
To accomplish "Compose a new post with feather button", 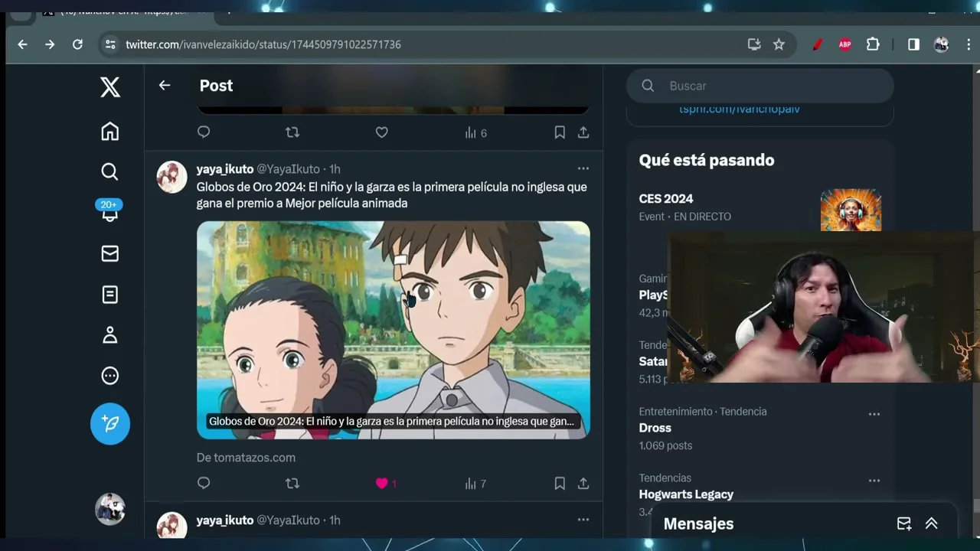I will coord(110,423).
